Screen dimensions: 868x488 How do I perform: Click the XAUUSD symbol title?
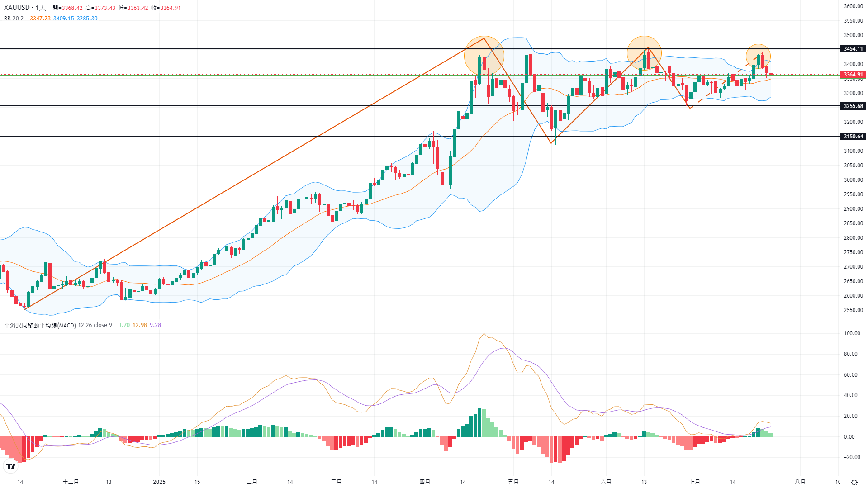(x=25, y=8)
